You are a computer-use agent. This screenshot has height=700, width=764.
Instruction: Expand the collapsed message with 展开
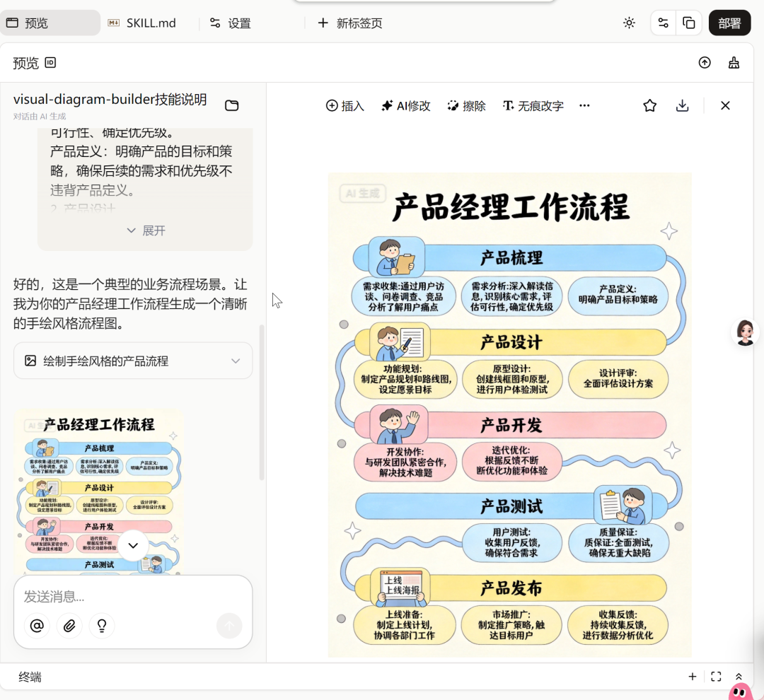(x=146, y=231)
